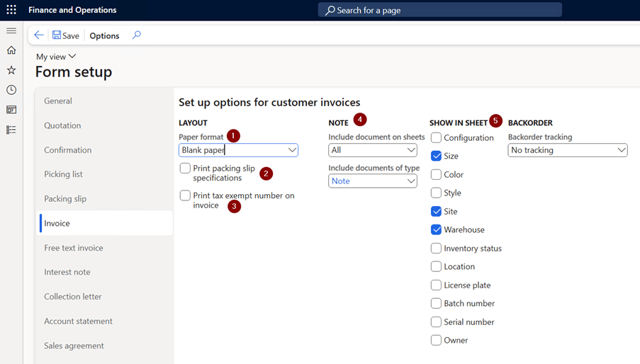Uncheck the Warehouse checkbox
This screenshot has height=364, width=640.
pyautogui.click(x=437, y=229)
